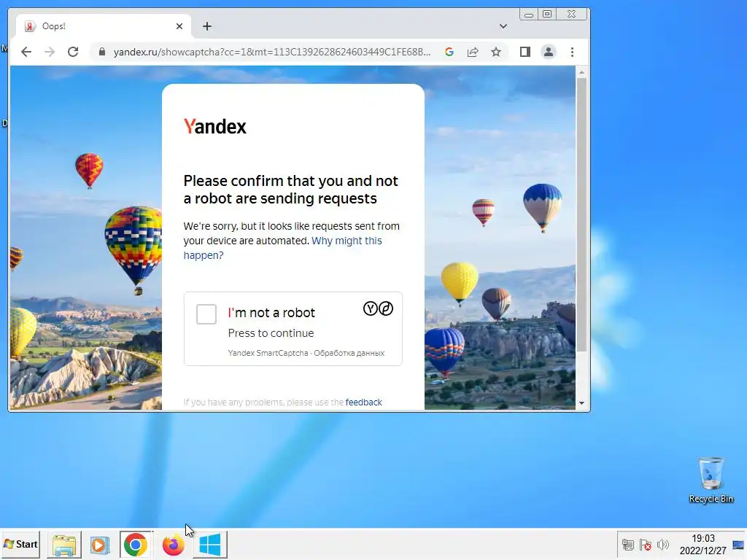Open the Google translate icon in address bar
The image size is (747, 560).
coord(449,52)
